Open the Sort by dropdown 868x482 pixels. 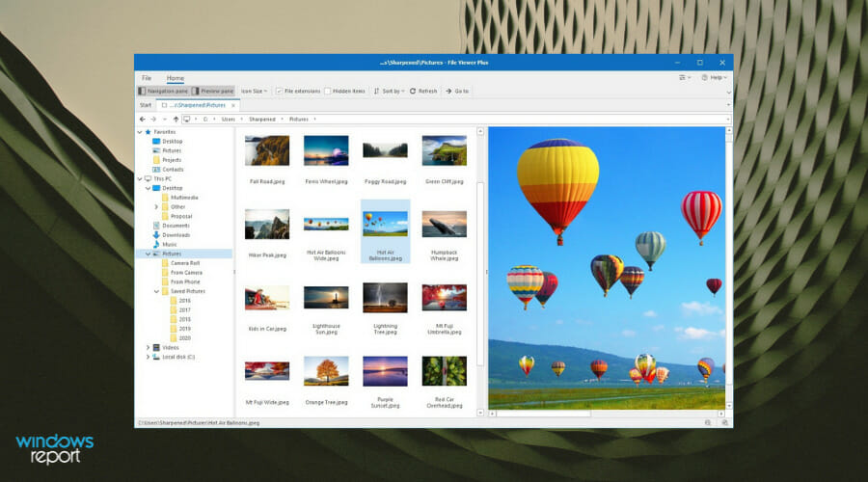(x=390, y=91)
